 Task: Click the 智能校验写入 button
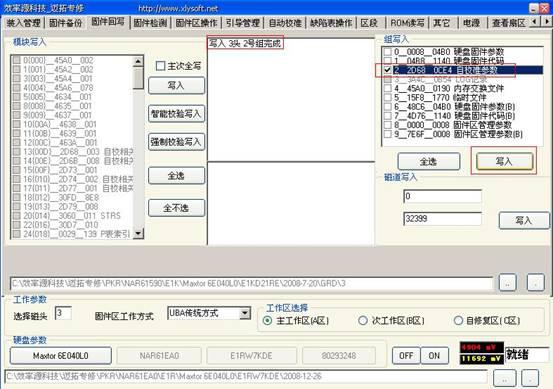point(176,114)
